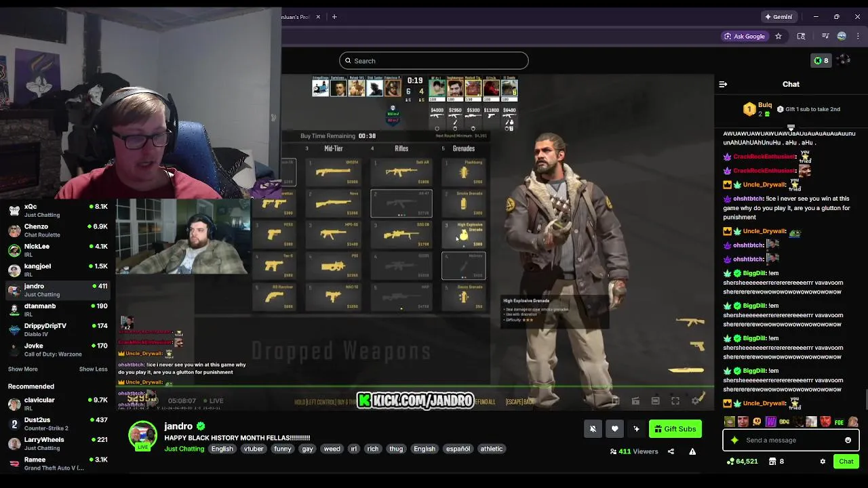This screenshot has height=488, width=868.
Task: Collapse sidebar list with Show Less
Action: pyautogui.click(x=94, y=369)
